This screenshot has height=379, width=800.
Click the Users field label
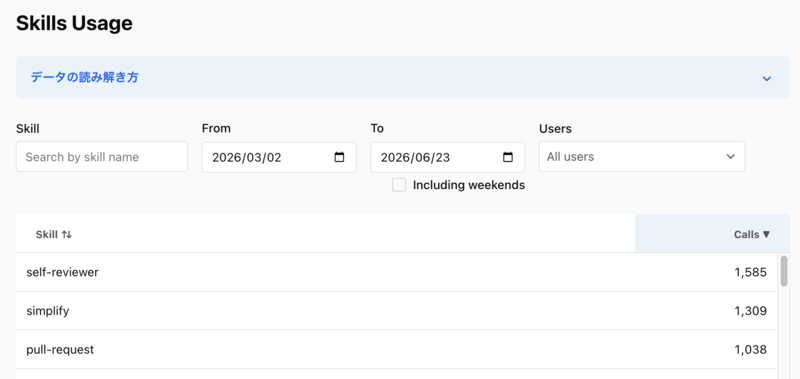pyautogui.click(x=555, y=129)
